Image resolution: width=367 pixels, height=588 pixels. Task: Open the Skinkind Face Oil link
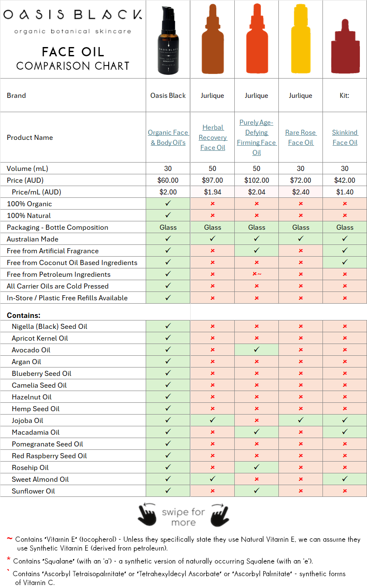(345, 137)
